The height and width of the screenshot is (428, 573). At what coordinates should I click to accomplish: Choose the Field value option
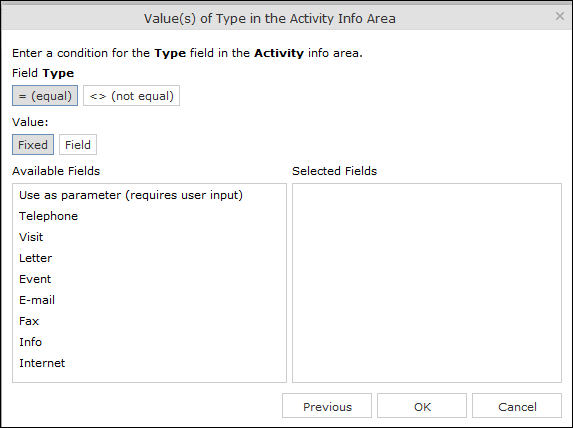(x=78, y=145)
